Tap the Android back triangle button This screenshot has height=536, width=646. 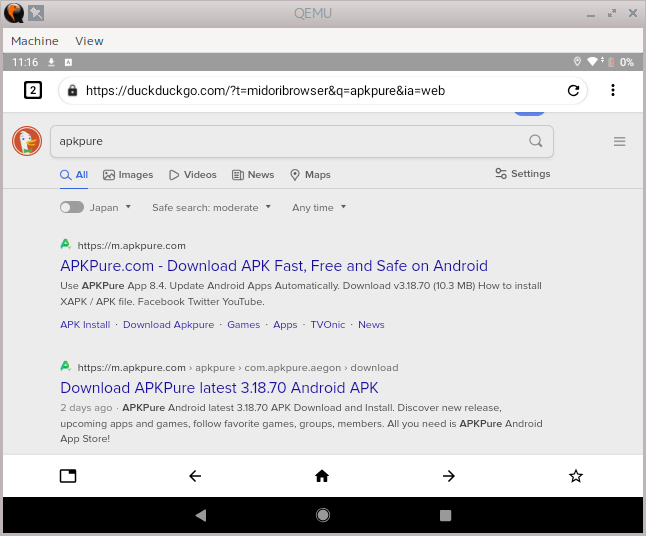(x=201, y=515)
